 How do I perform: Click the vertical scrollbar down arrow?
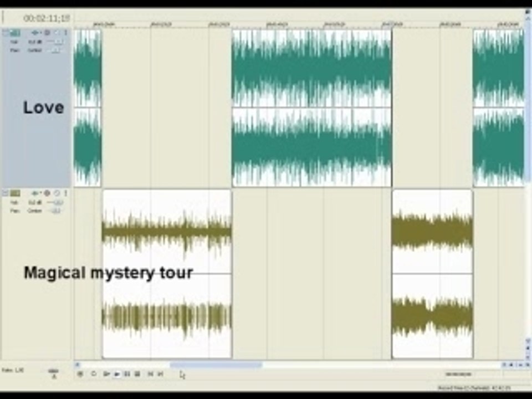click(x=528, y=340)
